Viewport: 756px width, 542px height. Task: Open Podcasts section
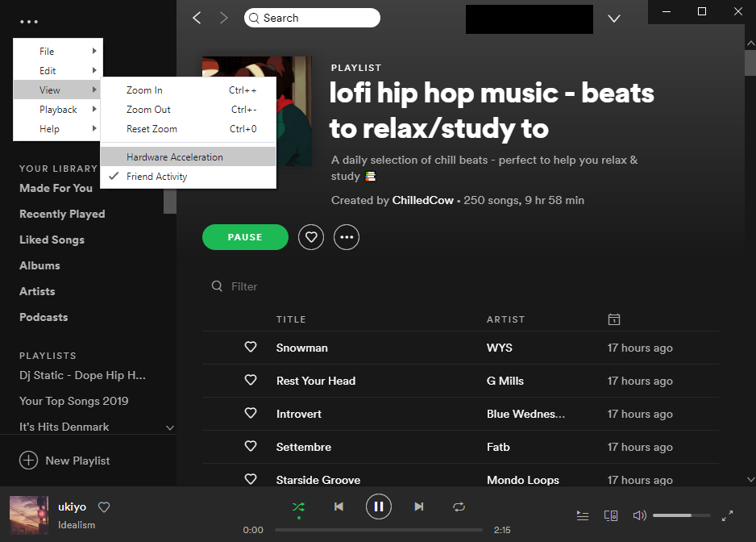click(44, 317)
